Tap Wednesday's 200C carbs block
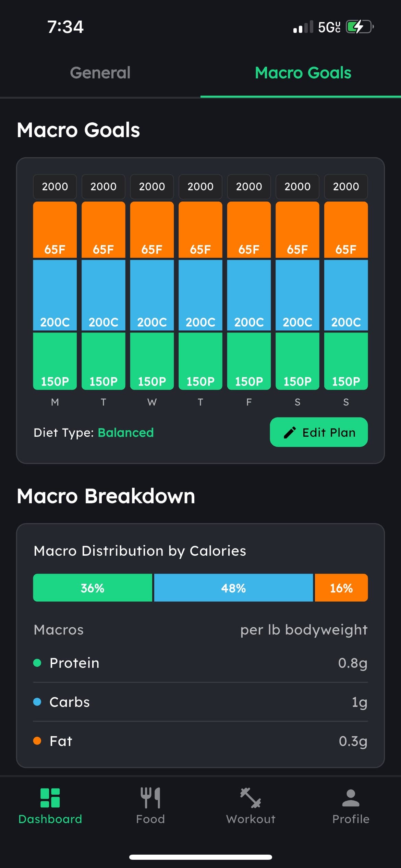Screen dimensions: 401x868 coord(152,295)
